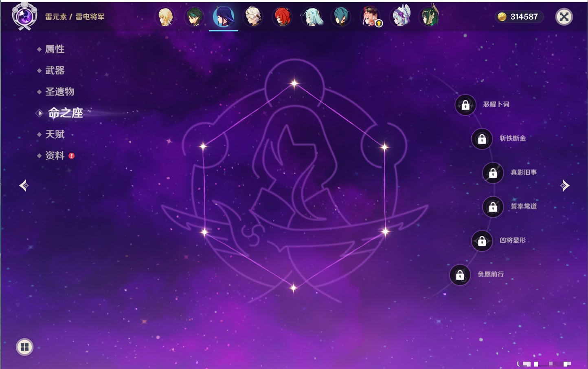View the 资料 profile page
The height and width of the screenshot is (369, 588).
coord(55,155)
